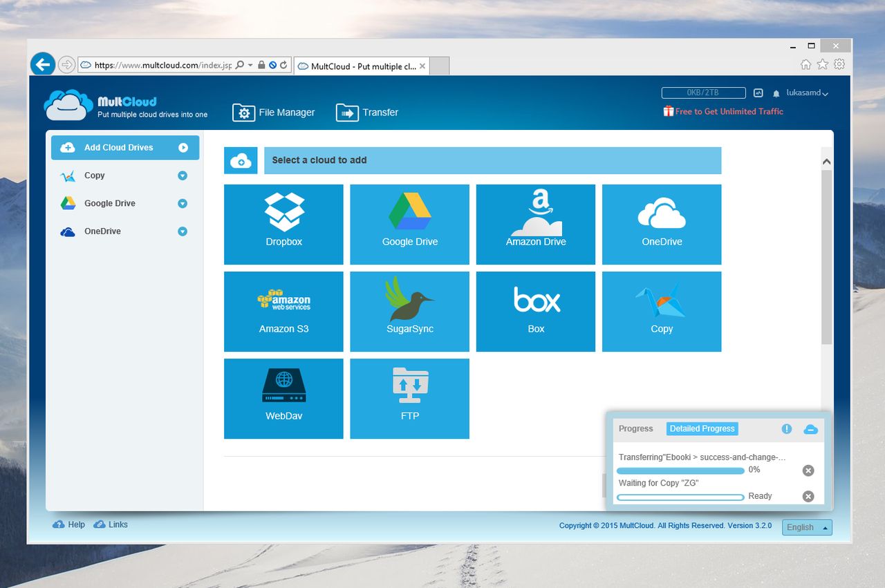885x588 pixels.
Task: Click Free to Get Unlimited Traffic link
Action: (729, 111)
